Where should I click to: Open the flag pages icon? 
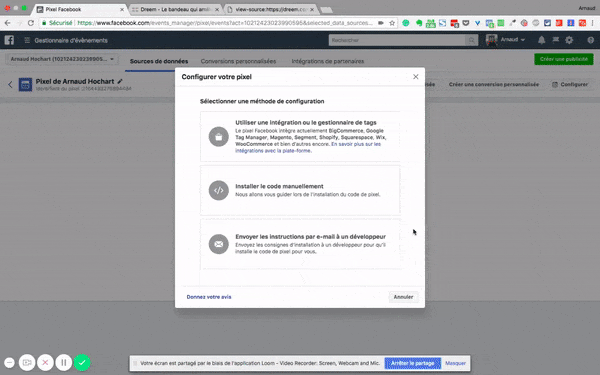click(x=556, y=40)
